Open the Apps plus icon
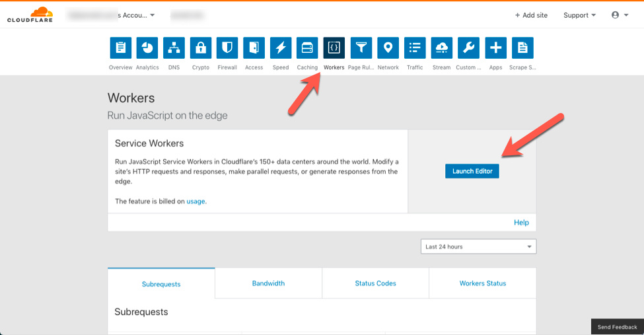Viewport: 644px width, 335px height. (495, 48)
